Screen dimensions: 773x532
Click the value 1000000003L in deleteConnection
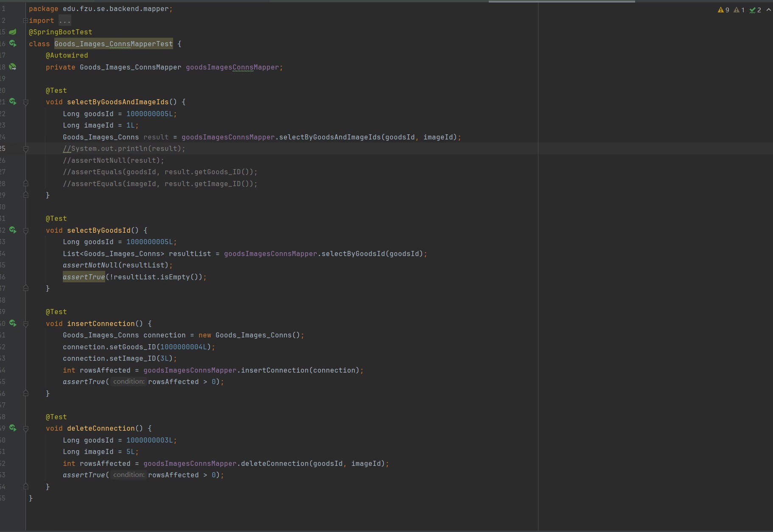(149, 440)
